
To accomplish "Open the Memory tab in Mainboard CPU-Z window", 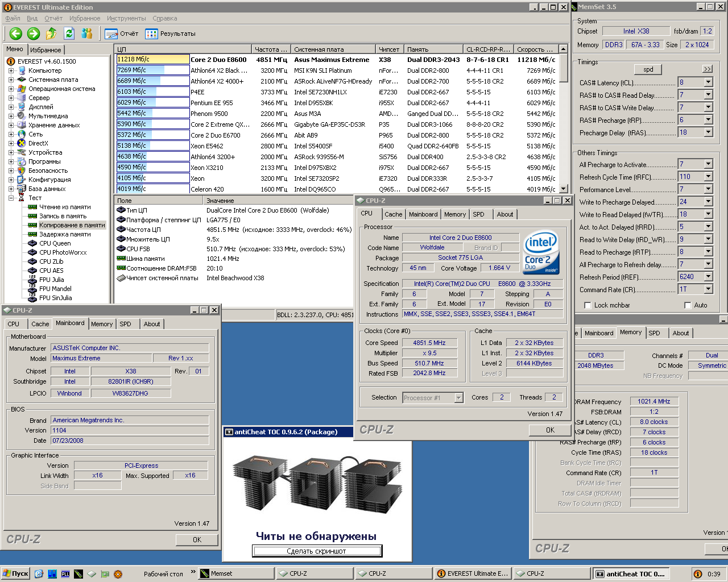I will point(102,324).
